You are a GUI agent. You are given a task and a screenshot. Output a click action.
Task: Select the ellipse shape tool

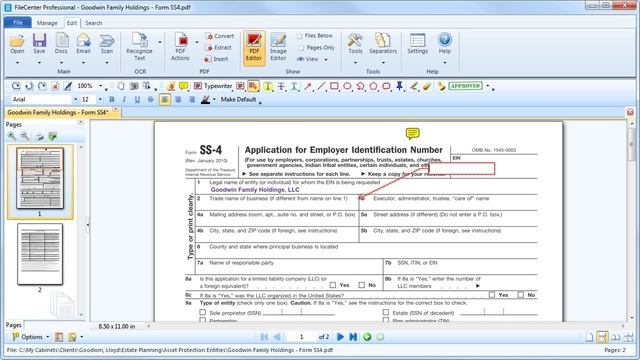[347, 86]
